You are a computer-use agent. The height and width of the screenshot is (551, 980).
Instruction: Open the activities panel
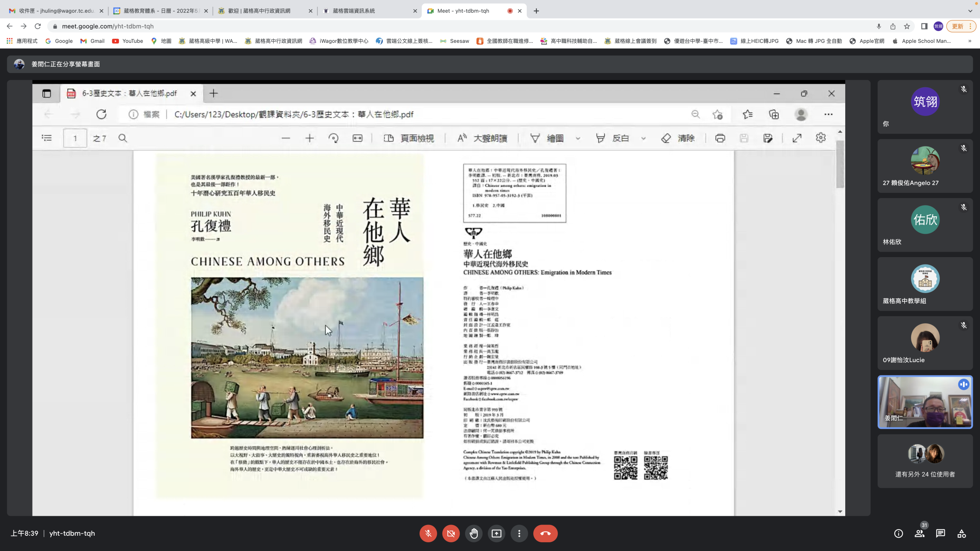point(962,533)
